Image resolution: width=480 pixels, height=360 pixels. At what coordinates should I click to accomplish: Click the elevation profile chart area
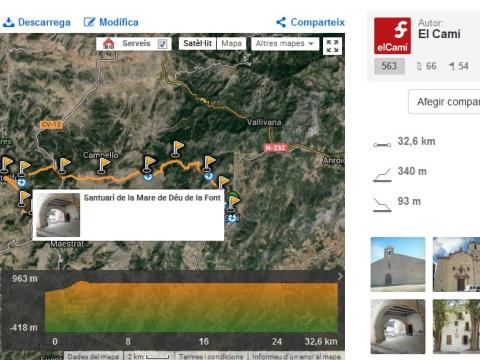[191, 307]
